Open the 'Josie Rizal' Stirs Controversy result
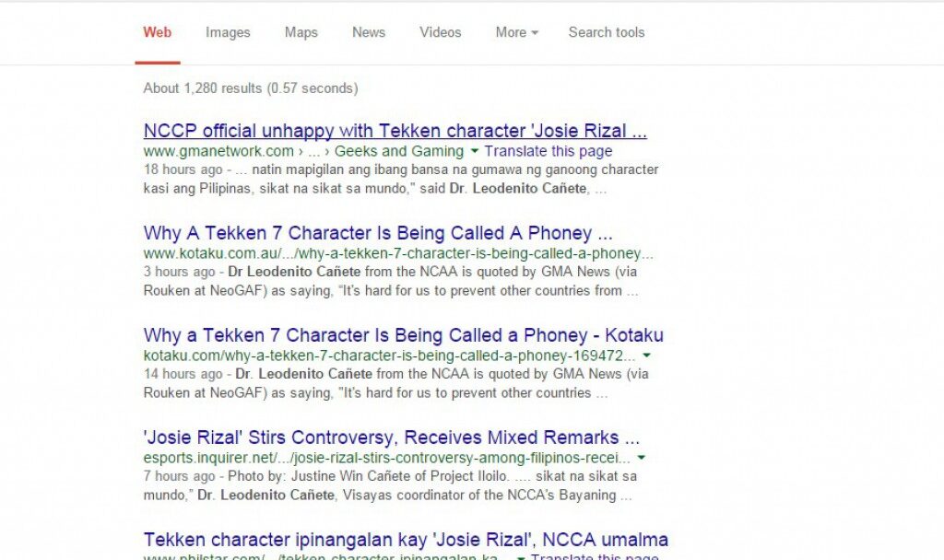The height and width of the screenshot is (560, 944). tap(391, 437)
